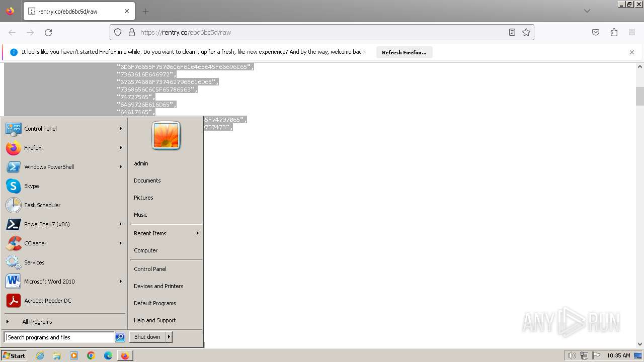Click the forward navigation arrow
Screen dimensions: 644x362
tap(30, 32)
